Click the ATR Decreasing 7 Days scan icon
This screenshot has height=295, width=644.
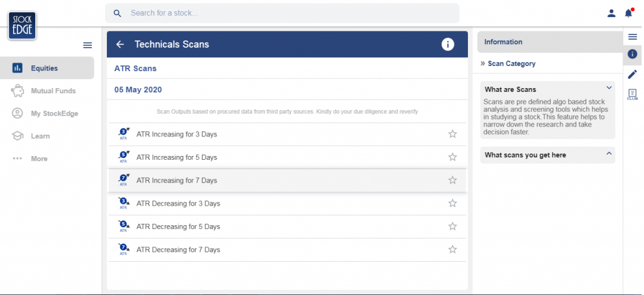pos(124,249)
